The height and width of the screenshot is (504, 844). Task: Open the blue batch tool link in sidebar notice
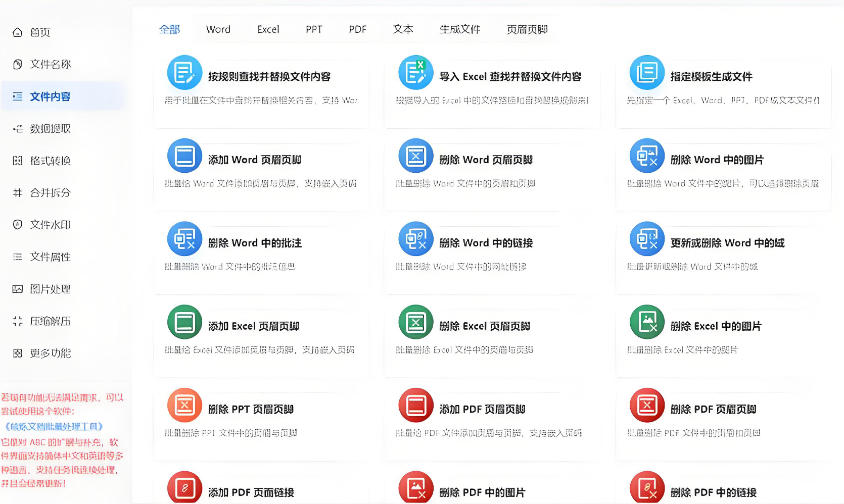[54, 427]
